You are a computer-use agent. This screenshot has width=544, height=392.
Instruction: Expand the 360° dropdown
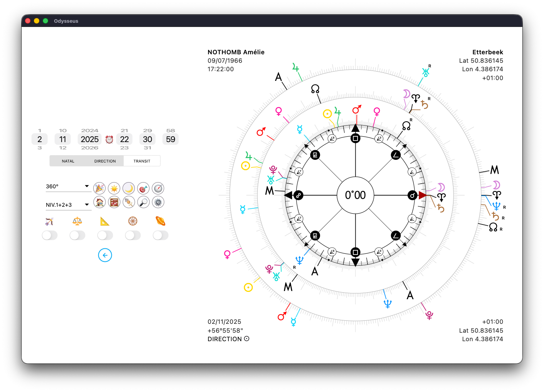[x=68, y=186]
